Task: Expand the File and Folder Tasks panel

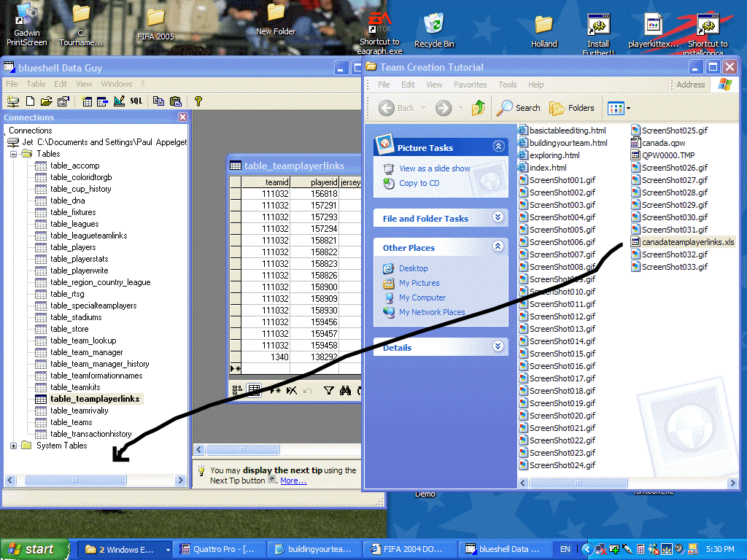Action: (x=498, y=218)
